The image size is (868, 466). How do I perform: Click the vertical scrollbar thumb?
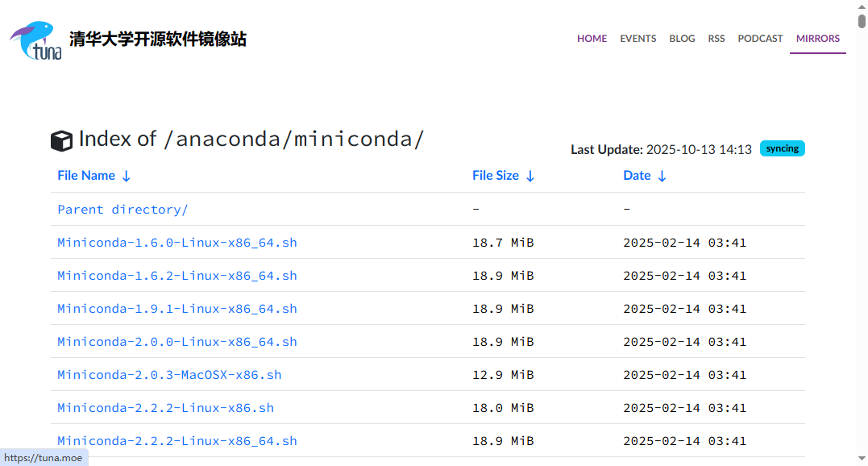(862, 20)
